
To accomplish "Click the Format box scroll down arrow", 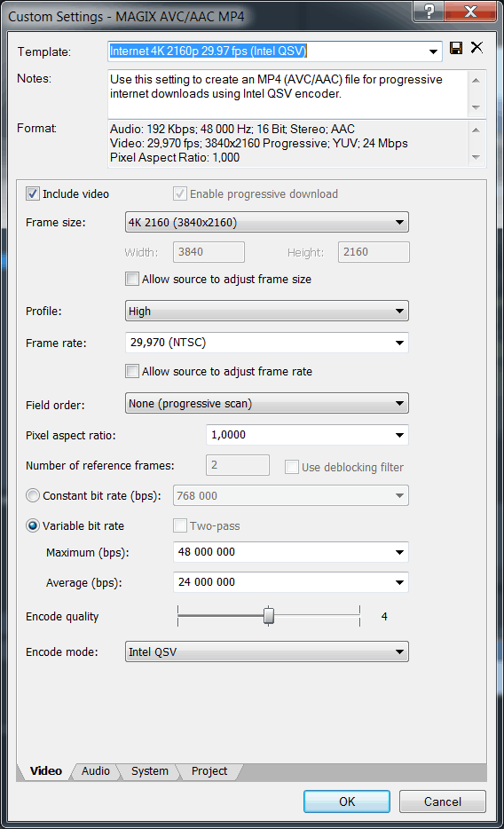I will click(x=476, y=158).
